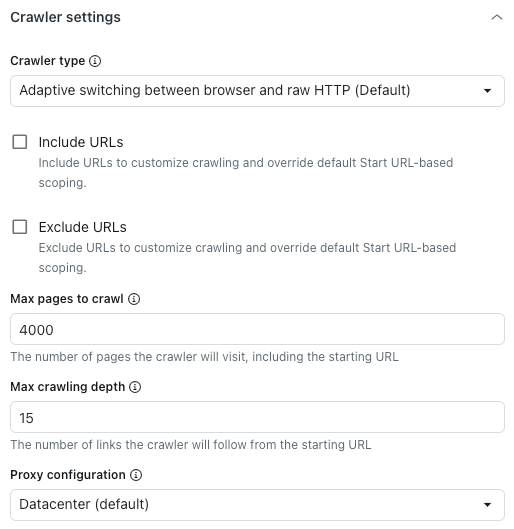Click the Include URLs label text
The image size is (514, 529).
pyautogui.click(x=81, y=142)
